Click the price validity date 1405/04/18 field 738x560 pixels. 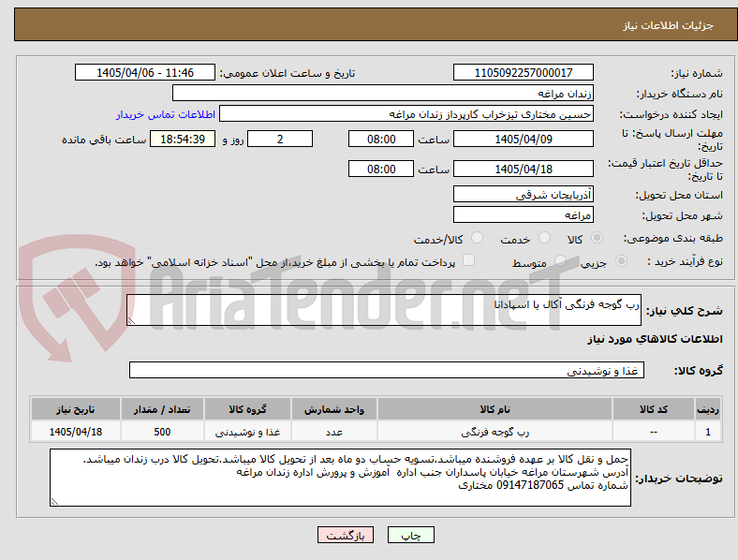click(x=523, y=169)
